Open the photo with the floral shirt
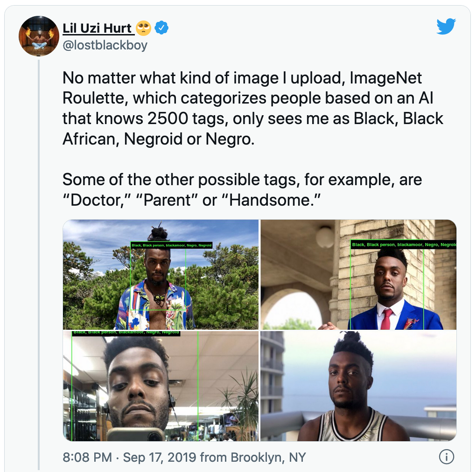This screenshot has height=472, width=476. click(161, 275)
